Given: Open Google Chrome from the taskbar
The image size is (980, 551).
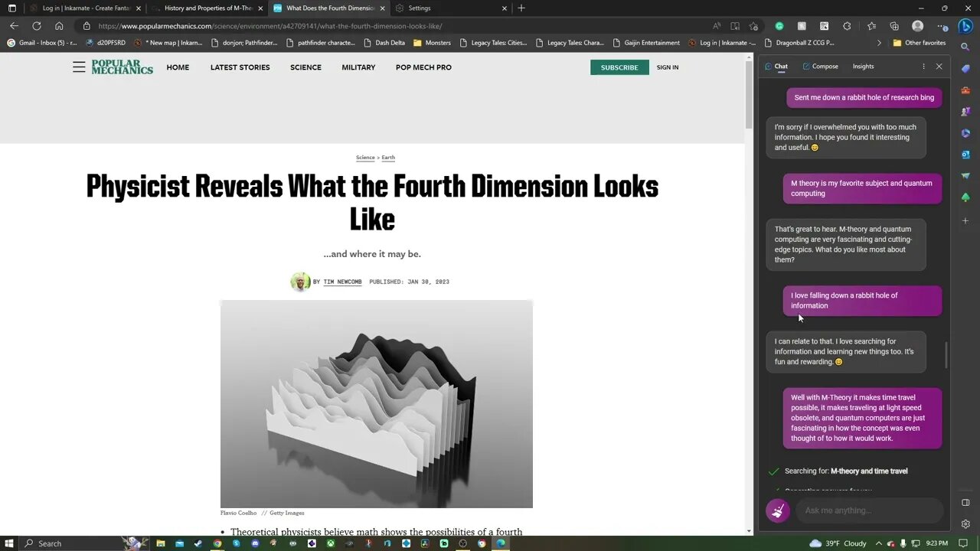Looking at the screenshot, I should (x=217, y=543).
